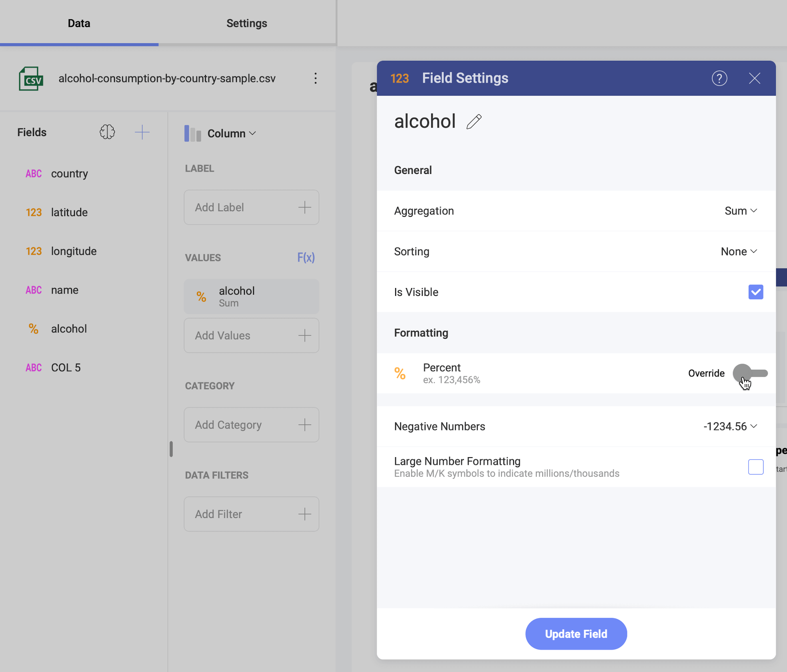Click Add Values plus button
The width and height of the screenshot is (787, 672).
(304, 335)
